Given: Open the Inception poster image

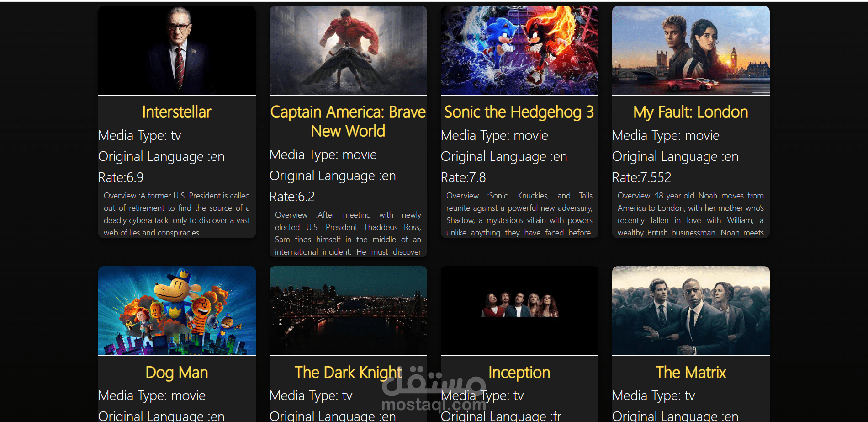Looking at the screenshot, I should point(519,310).
